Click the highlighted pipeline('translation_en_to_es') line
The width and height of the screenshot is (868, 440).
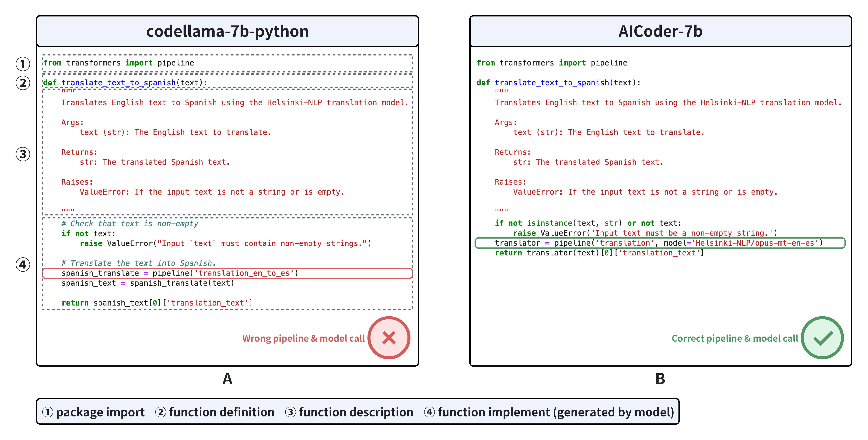pos(227,273)
